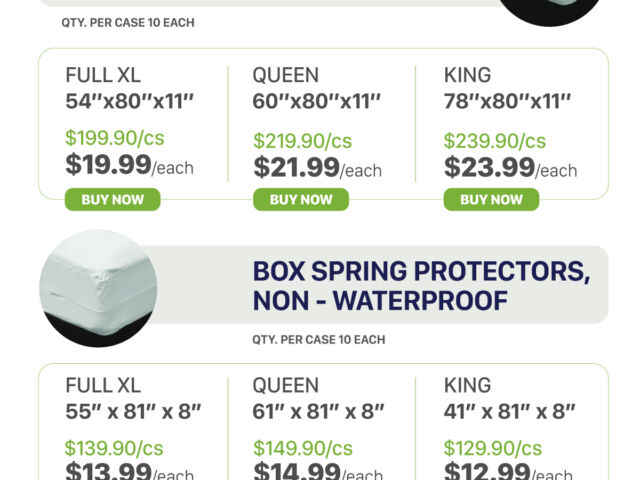
Task: Select the Queen 60"x80"x11" size label
Action: coord(316,88)
